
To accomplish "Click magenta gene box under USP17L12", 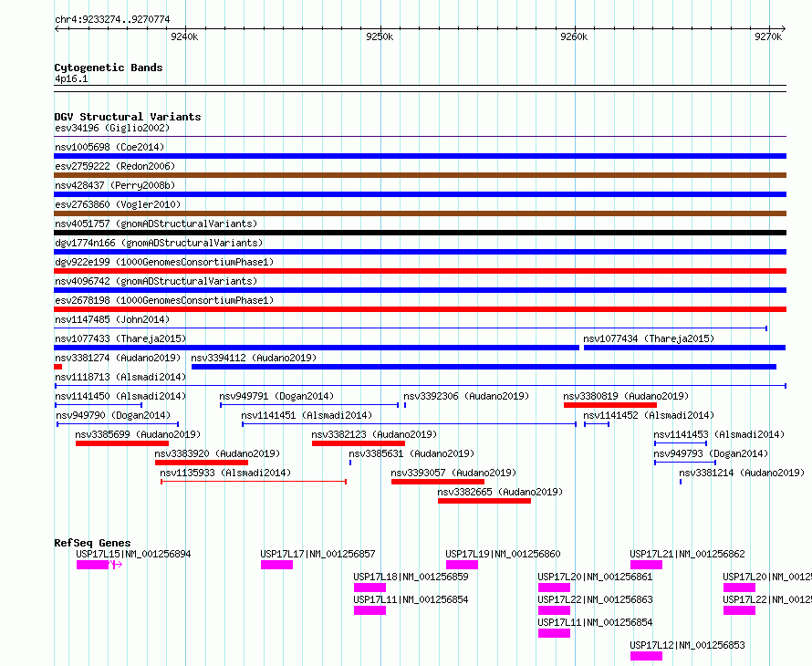I will click(x=646, y=656).
